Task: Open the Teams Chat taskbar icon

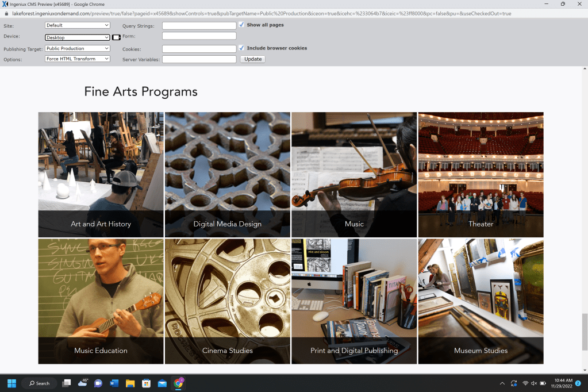Action: point(98,383)
